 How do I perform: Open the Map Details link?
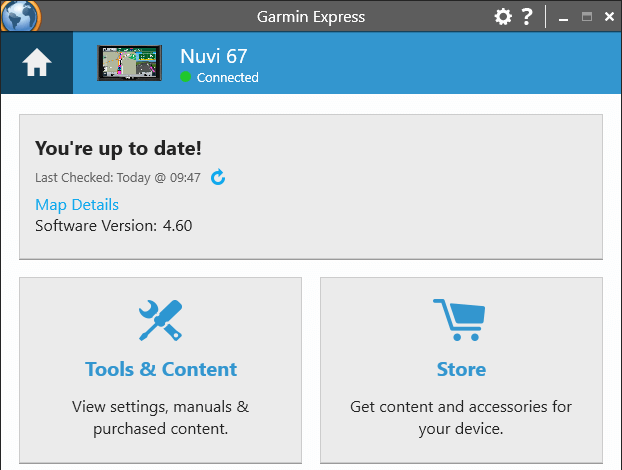77,205
